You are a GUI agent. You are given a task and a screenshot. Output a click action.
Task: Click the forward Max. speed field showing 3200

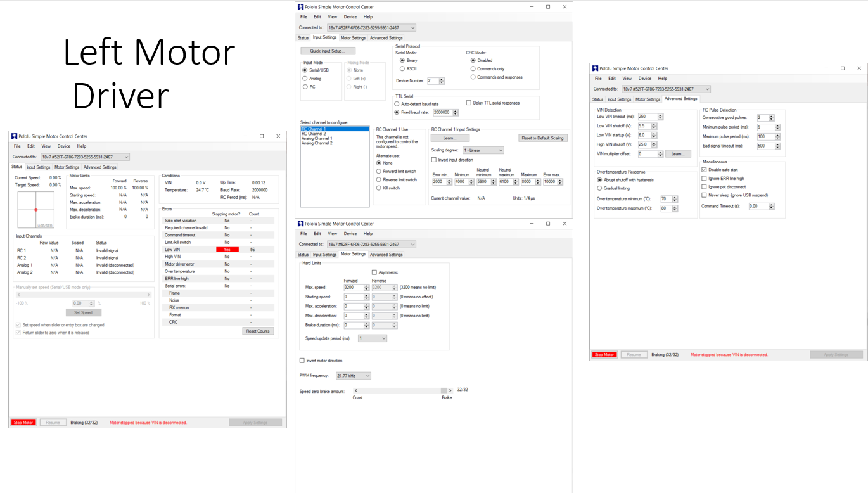coord(354,288)
